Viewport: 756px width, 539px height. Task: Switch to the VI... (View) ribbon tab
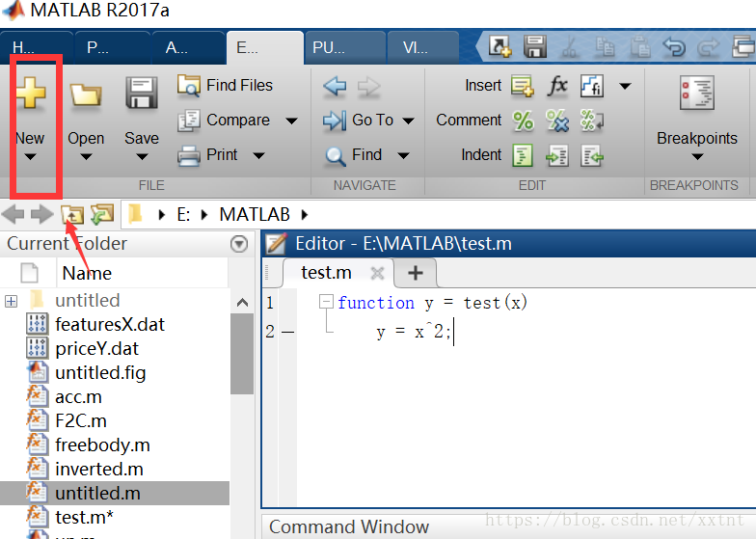[x=422, y=48]
